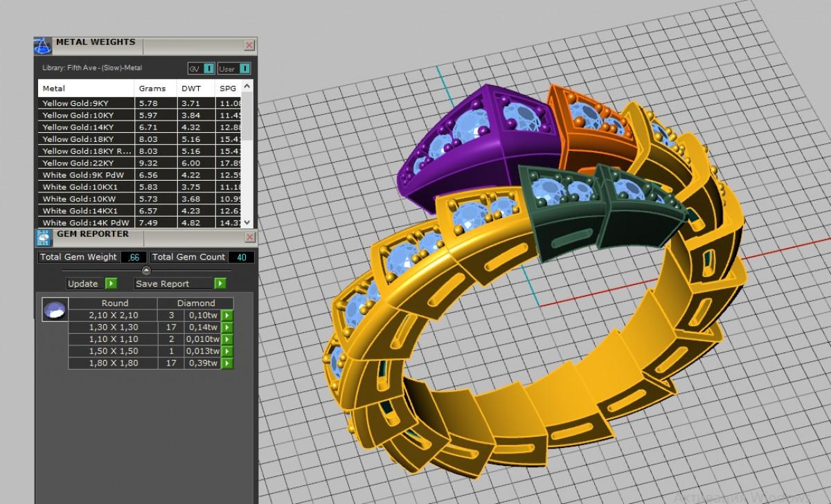This screenshot has height=504, width=831.
Task: Select the Yellow Gold:18KY row
Action: (76, 139)
